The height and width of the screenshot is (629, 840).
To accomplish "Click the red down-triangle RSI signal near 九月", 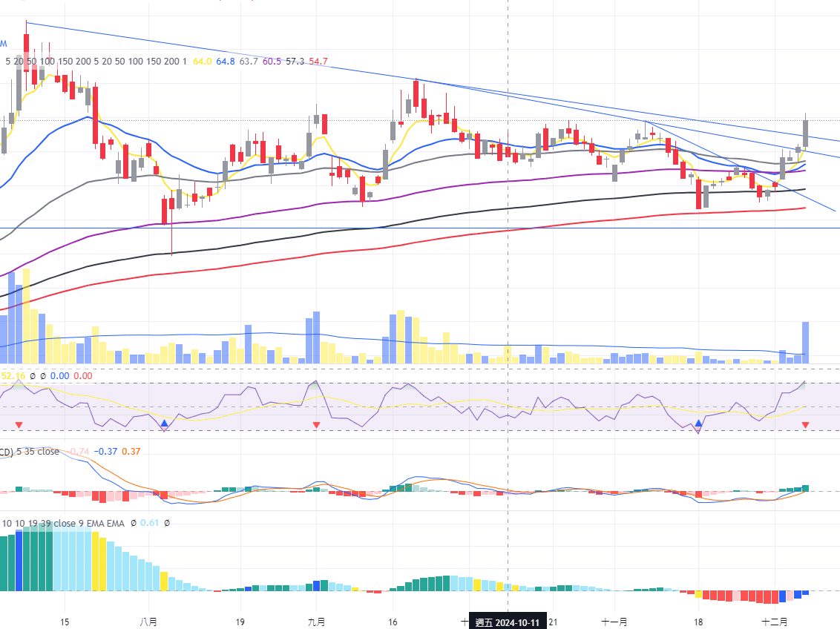I will coord(316,425).
